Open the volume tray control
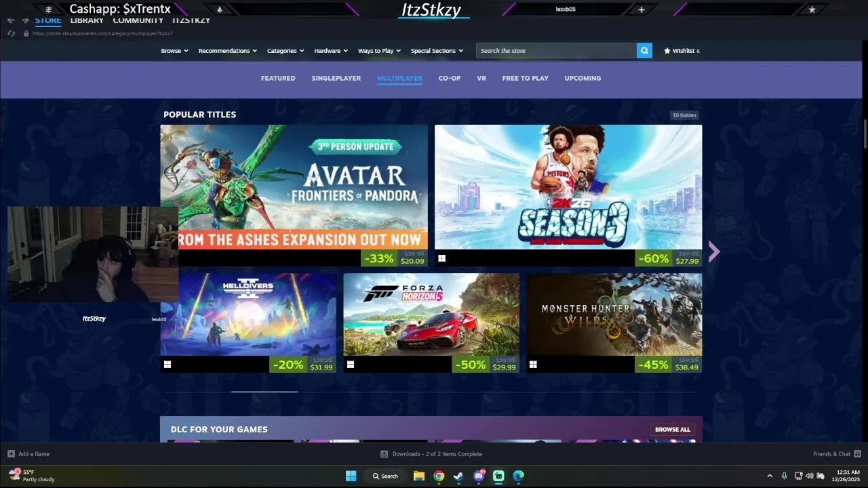Viewport: 868px width, 488px height. 809,476
